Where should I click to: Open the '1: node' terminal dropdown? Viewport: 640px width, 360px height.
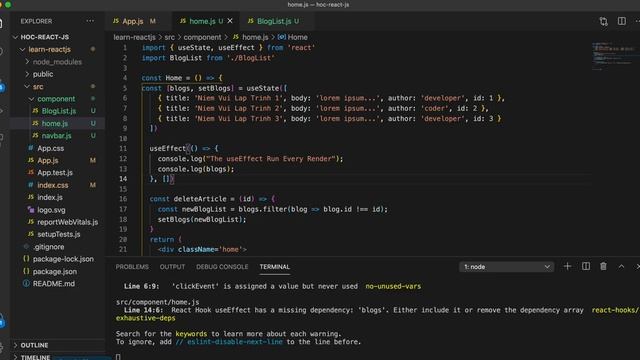[x=507, y=267]
